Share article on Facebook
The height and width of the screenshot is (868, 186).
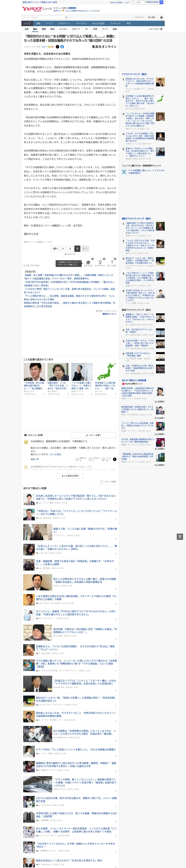click(62, 47)
